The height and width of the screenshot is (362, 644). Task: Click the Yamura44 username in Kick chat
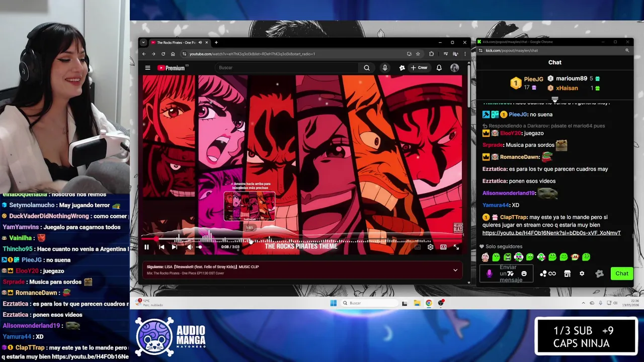point(496,205)
